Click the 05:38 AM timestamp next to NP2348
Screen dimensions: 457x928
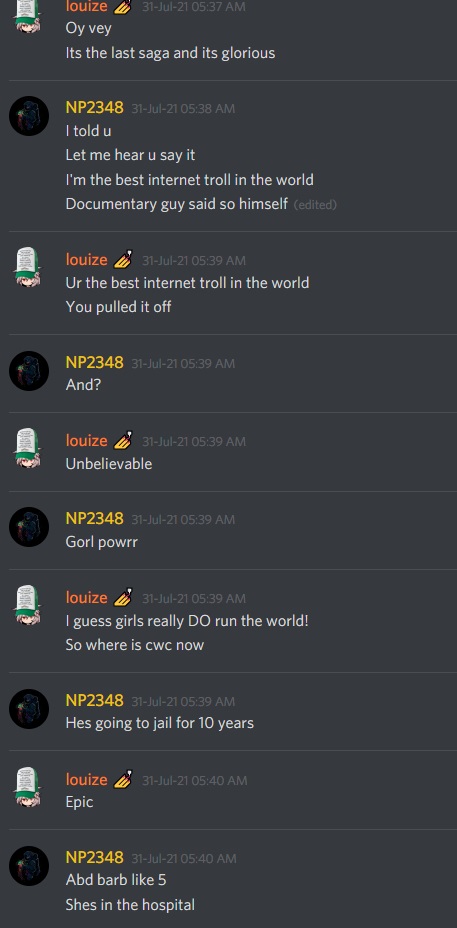(183, 109)
